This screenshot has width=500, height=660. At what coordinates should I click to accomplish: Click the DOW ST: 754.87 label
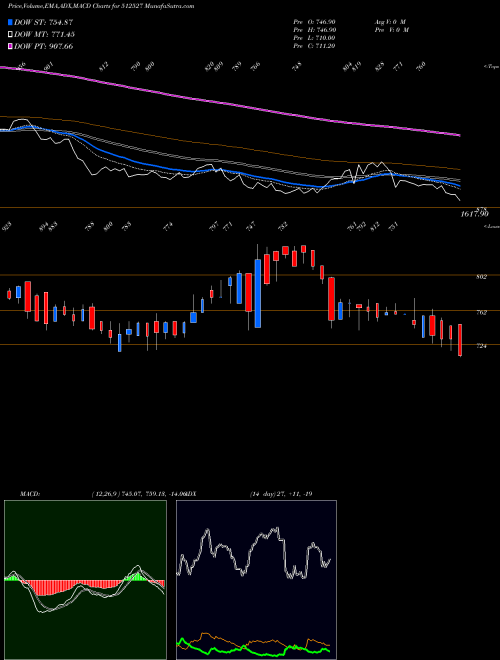(x=44, y=22)
